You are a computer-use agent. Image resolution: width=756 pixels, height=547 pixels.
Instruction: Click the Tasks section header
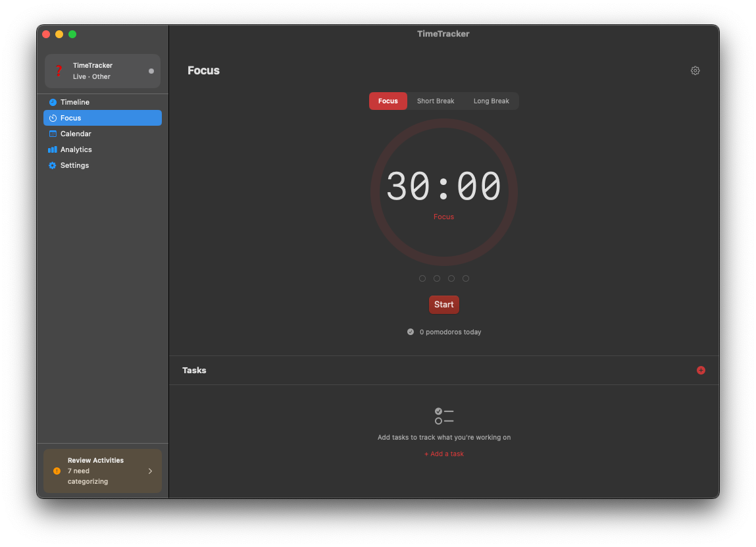coord(194,370)
